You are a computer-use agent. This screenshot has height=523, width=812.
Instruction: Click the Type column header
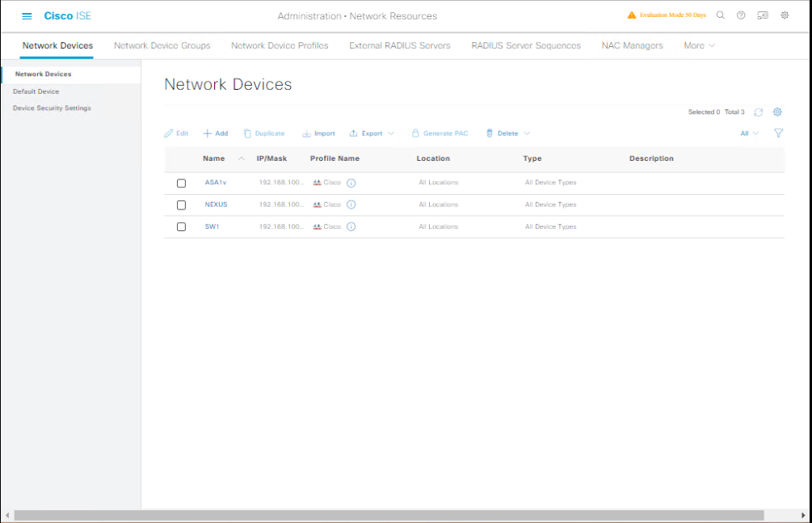[x=532, y=158]
